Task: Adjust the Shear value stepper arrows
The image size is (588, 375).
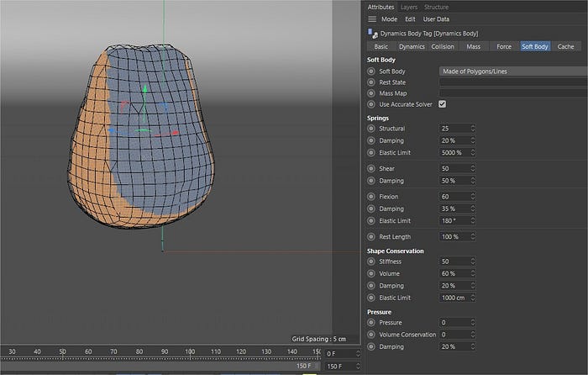Action: click(473, 168)
